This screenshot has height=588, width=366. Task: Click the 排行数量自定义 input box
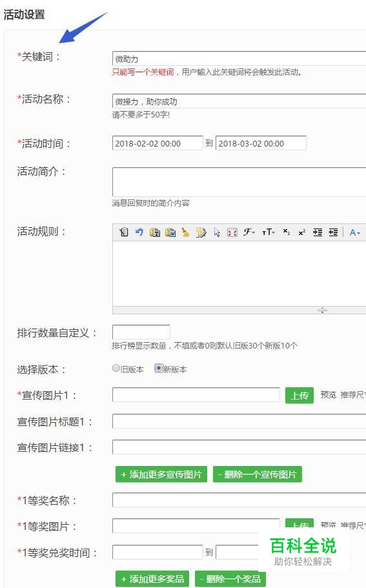pos(141,332)
